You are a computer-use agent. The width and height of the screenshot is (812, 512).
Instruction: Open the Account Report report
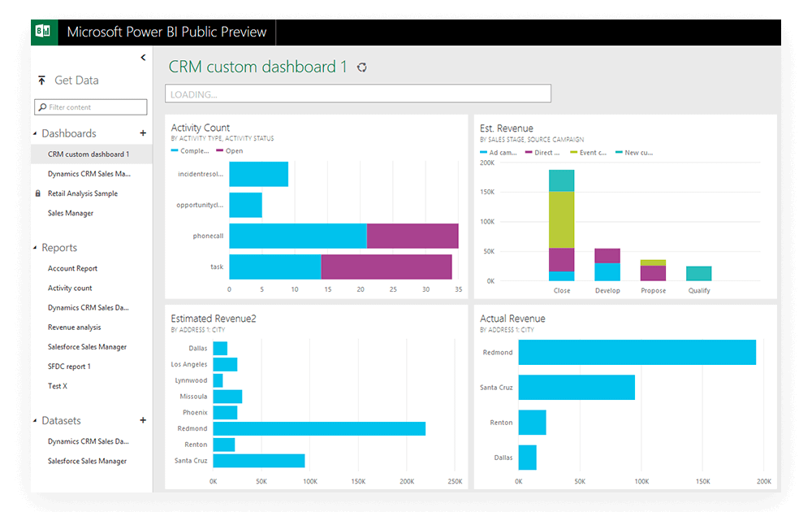pos(72,268)
